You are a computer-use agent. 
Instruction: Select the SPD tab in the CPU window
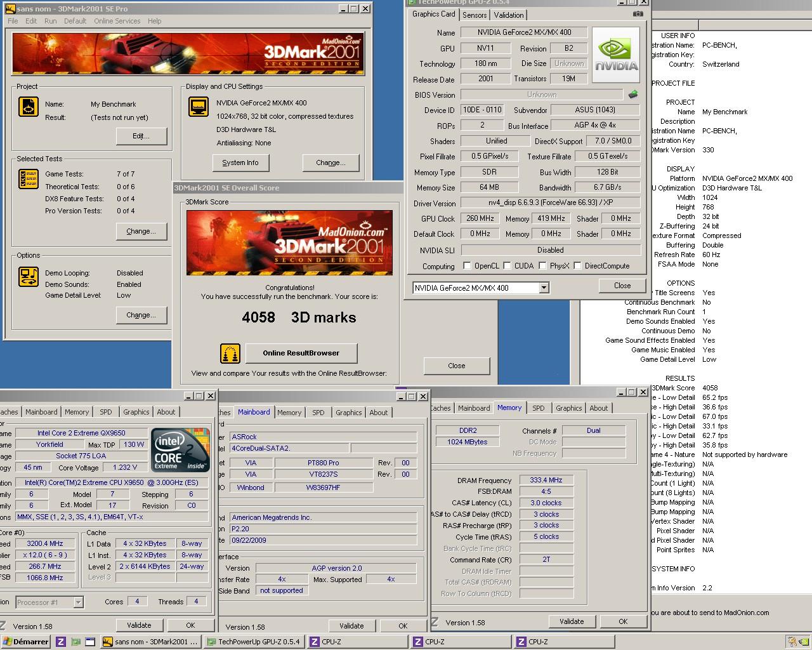[x=106, y=412]
